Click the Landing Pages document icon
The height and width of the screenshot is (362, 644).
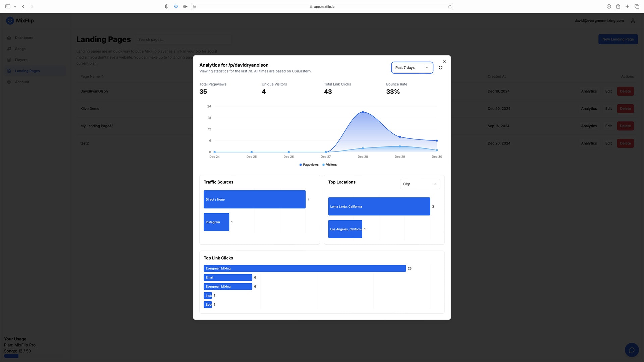[x=9, y=71]
